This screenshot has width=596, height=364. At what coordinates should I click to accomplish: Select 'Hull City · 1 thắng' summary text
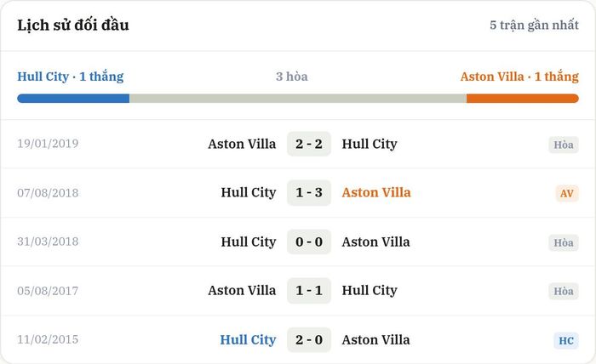pyautogui.click(x=71, y=77)
